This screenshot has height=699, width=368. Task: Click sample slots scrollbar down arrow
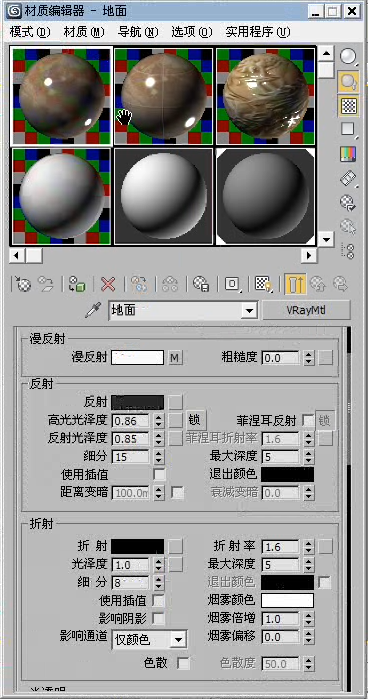(x=327, y=239)
